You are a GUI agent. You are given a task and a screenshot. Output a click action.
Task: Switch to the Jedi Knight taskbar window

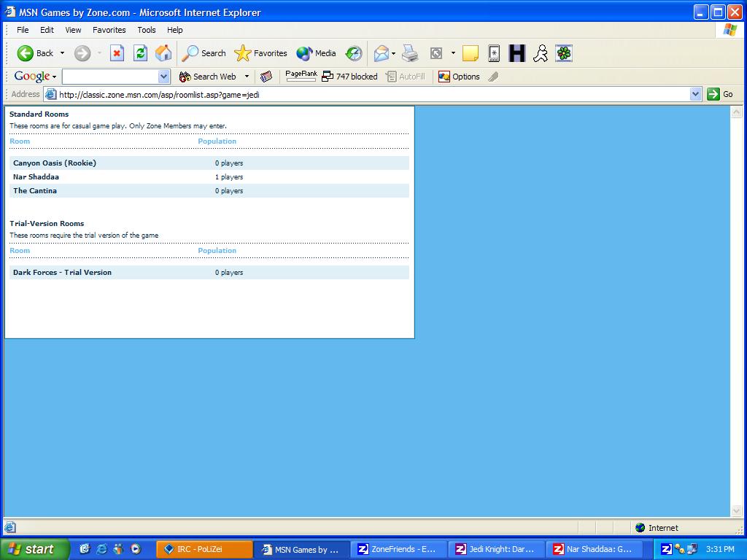click(x=497, y=549)
